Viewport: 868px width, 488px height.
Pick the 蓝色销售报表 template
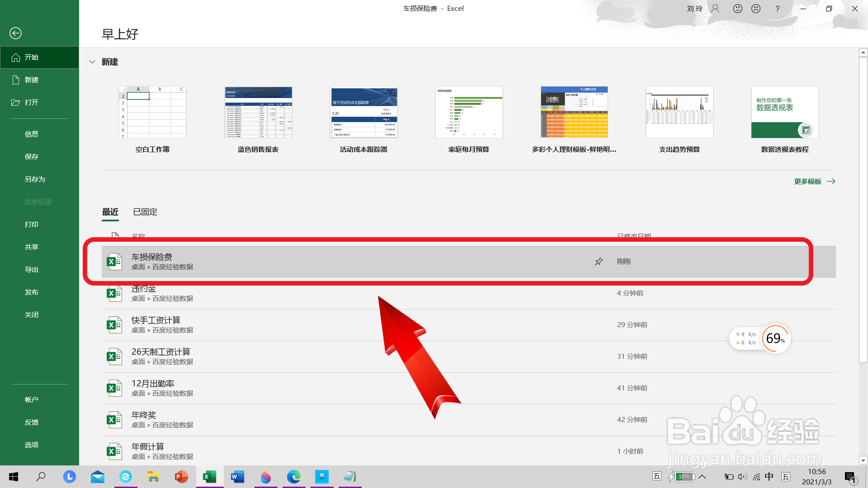tap(258, 120)
